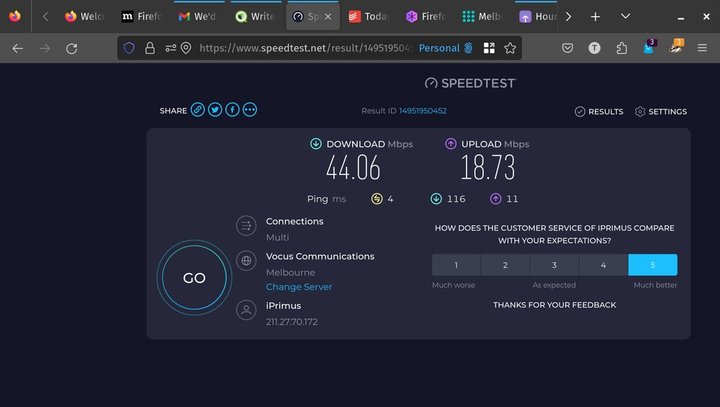Go back to previous page
This screenshot has width=720, height=407.
[x=17, y=48]
